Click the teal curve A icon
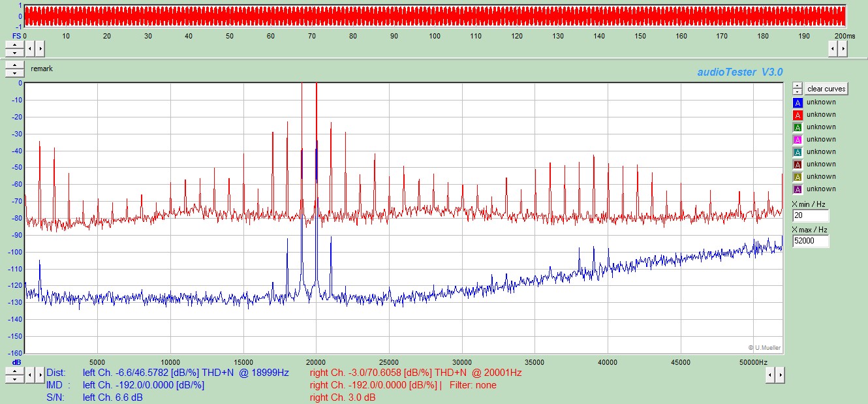This screenshot has width=868, height=404. 798,152
